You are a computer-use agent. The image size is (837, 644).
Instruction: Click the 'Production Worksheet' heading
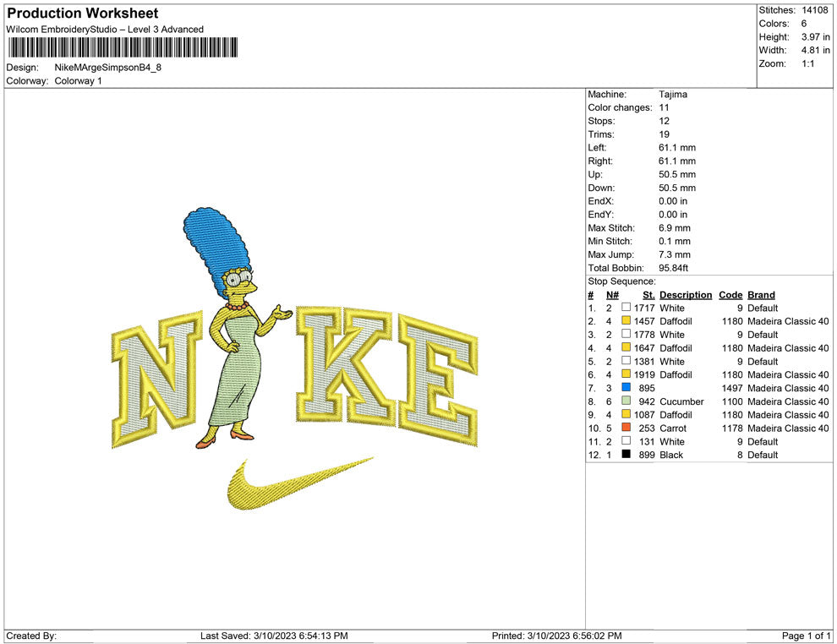coord(83,14)
